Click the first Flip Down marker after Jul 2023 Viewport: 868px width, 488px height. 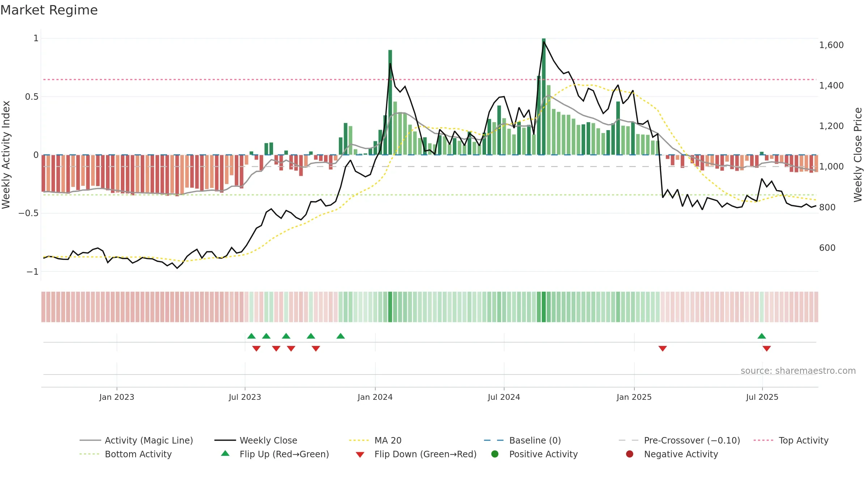pos(256,348)
